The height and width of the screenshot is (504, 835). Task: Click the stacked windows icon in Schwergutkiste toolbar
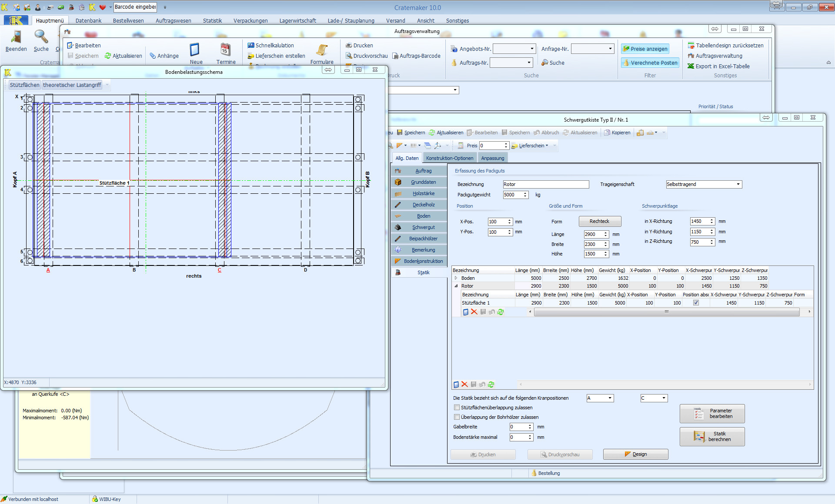pos(428,146)
